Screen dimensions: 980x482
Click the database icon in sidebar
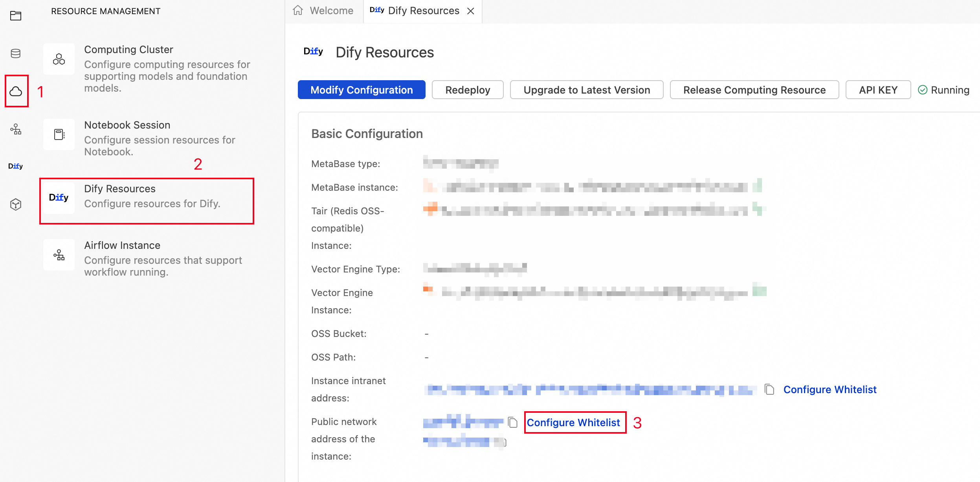[x=16, y=53]
